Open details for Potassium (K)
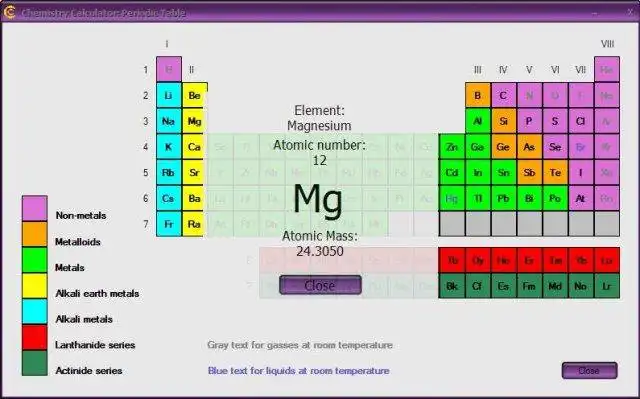640x399 pixels. click(x=169, y=147)
